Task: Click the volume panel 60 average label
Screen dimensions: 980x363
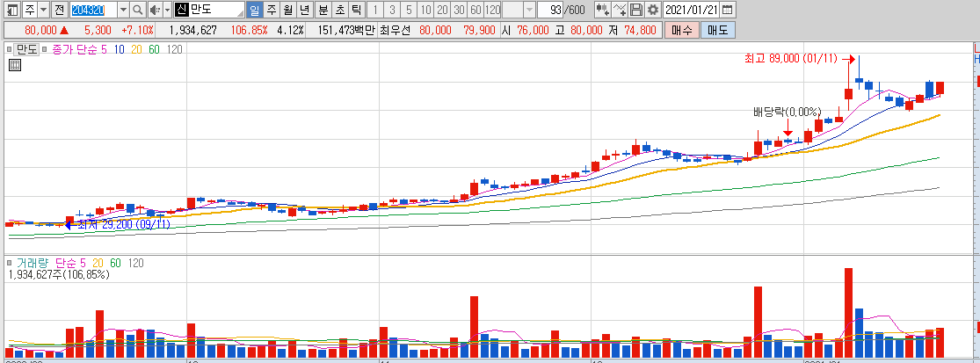Action: click(115, 264)
